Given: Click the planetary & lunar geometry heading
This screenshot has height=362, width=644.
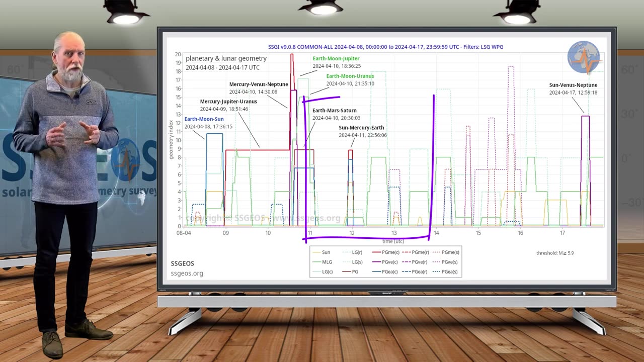Looking at the screenshot, I should coord(226,59).
